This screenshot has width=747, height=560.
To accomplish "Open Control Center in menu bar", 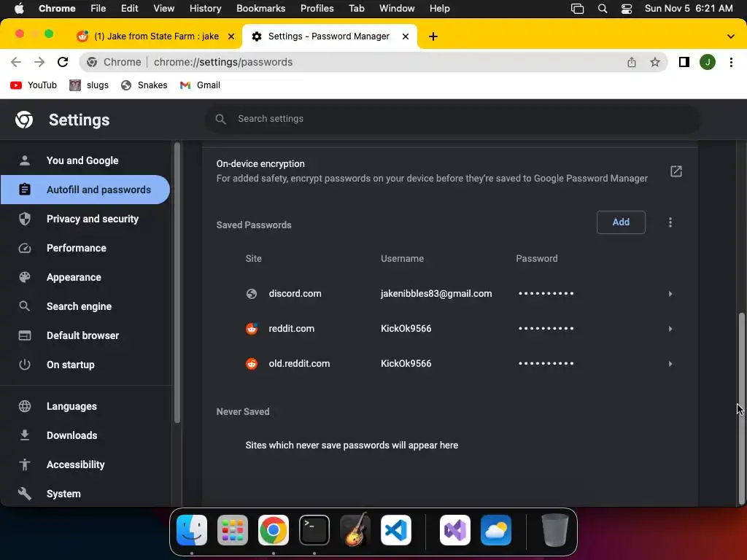I will [x=627, y=8].
